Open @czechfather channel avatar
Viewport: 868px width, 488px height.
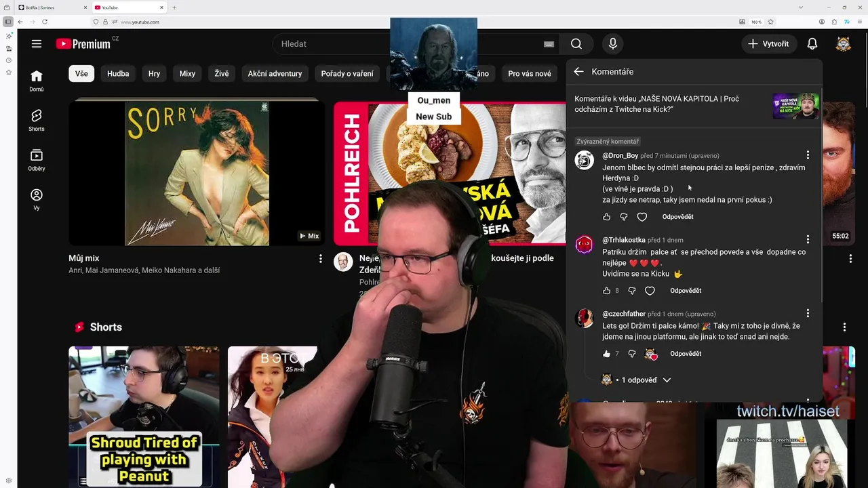[585, 318]
